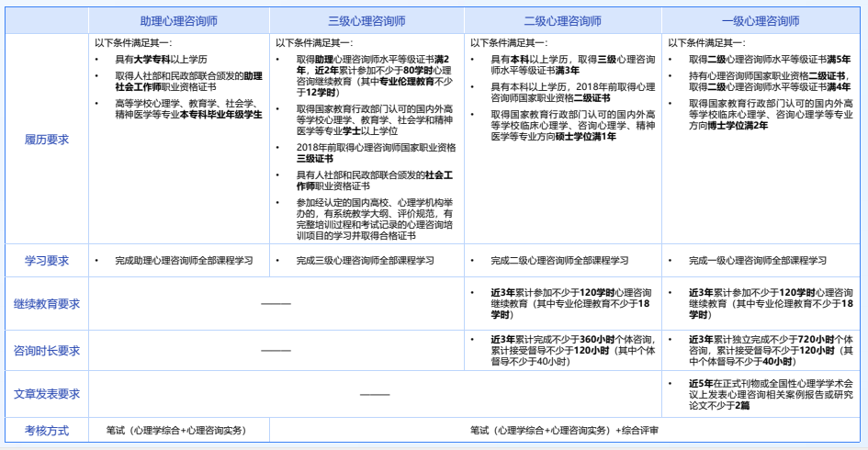
Task: Click the 文章发表要求 row label
Action: click(46, 394)
